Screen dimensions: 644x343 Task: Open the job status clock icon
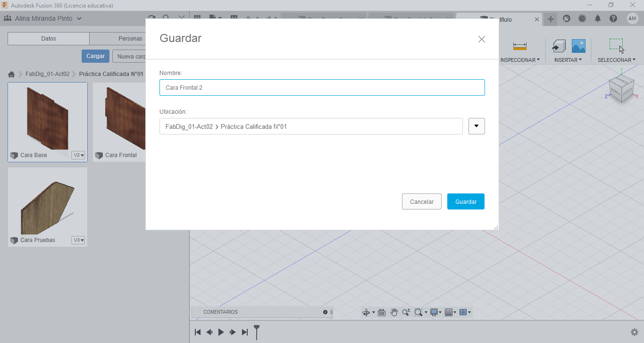click(582, 18)
